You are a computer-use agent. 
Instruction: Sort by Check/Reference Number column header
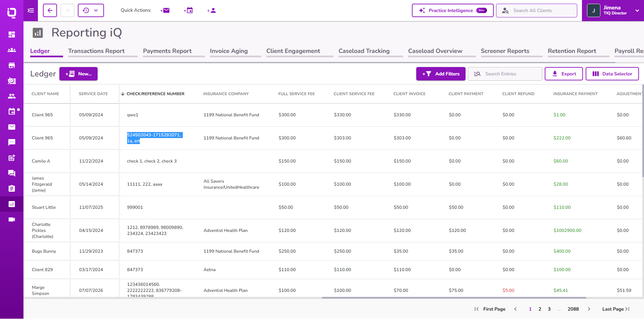coord(155,94)
